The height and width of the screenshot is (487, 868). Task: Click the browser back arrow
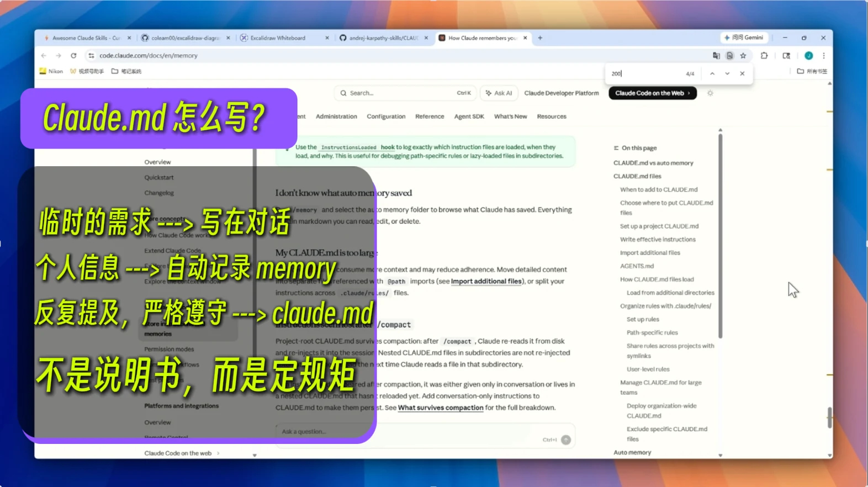click(44, 56)
